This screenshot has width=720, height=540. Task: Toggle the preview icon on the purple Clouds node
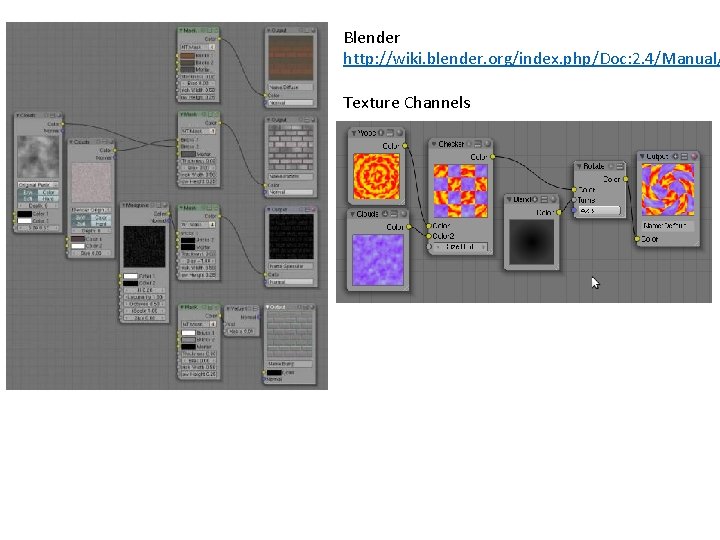point(394,214)
